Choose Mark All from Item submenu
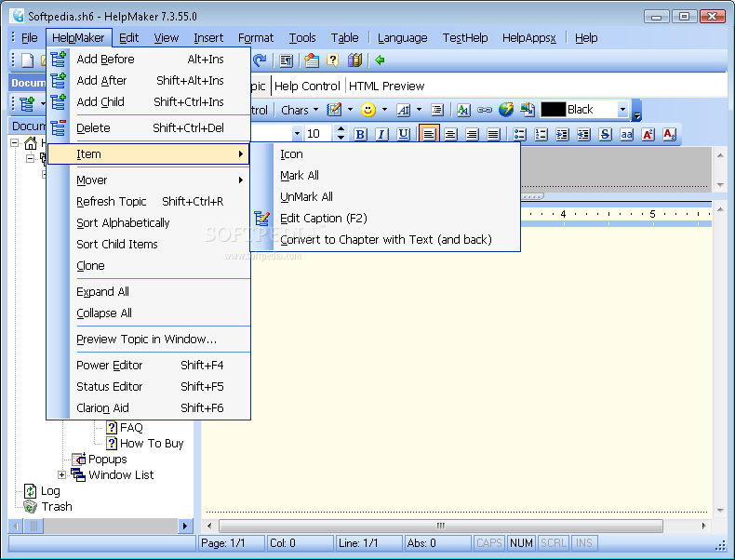 coord(385,176)
